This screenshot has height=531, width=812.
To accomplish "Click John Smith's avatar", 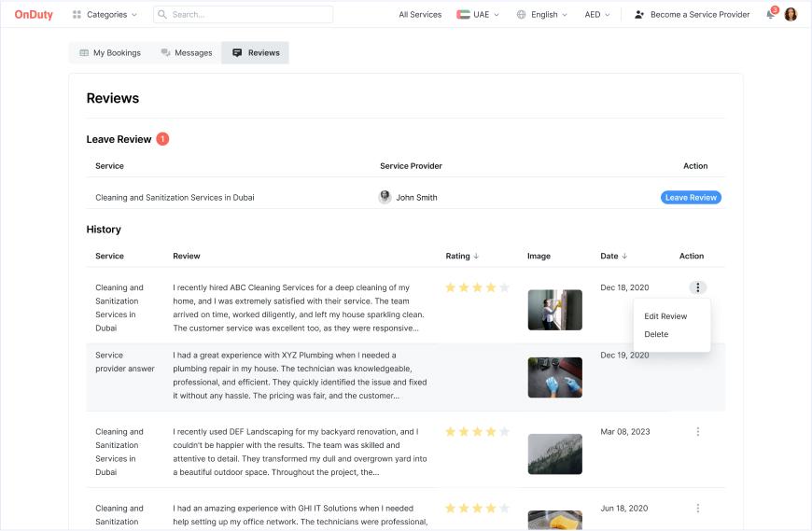I will 385,197.
